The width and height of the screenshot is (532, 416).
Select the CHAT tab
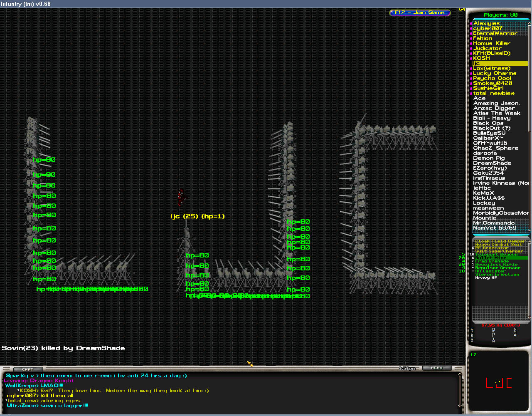28,369
